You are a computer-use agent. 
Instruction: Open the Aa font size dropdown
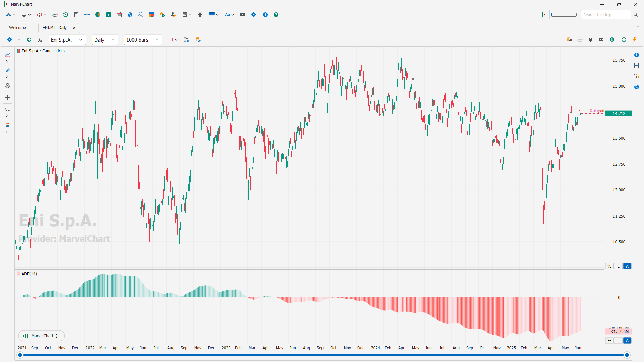(229, 15)
